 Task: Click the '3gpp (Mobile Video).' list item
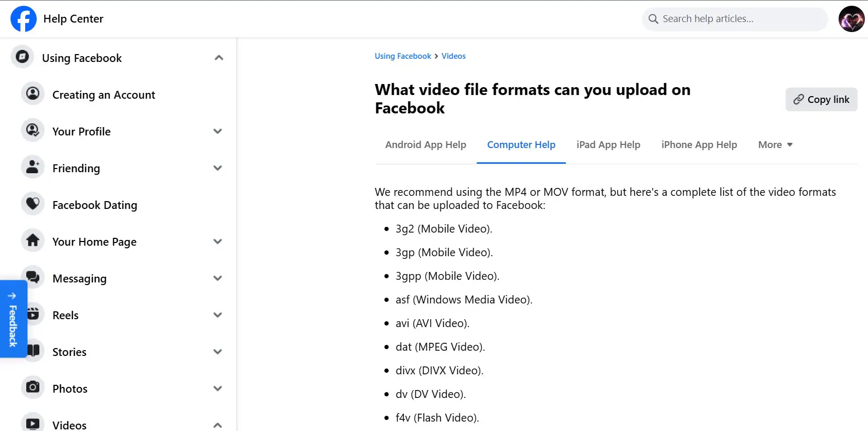click(x=447, y=276)
